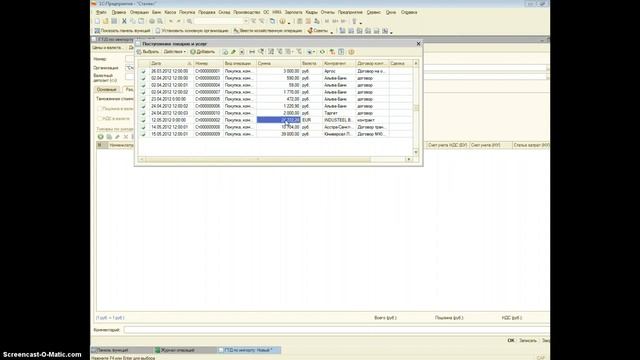Open the Справка menu
640x360 pixels.
409,12
